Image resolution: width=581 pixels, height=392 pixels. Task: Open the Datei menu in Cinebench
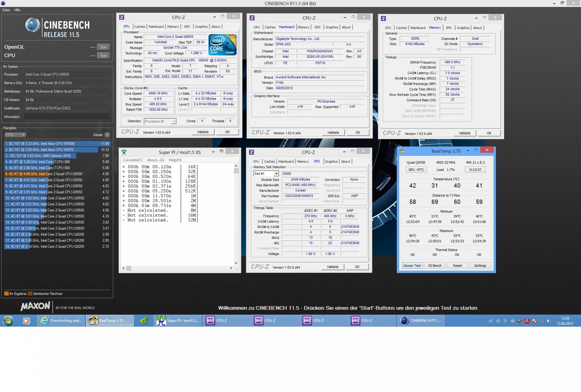tap(6, 10)
